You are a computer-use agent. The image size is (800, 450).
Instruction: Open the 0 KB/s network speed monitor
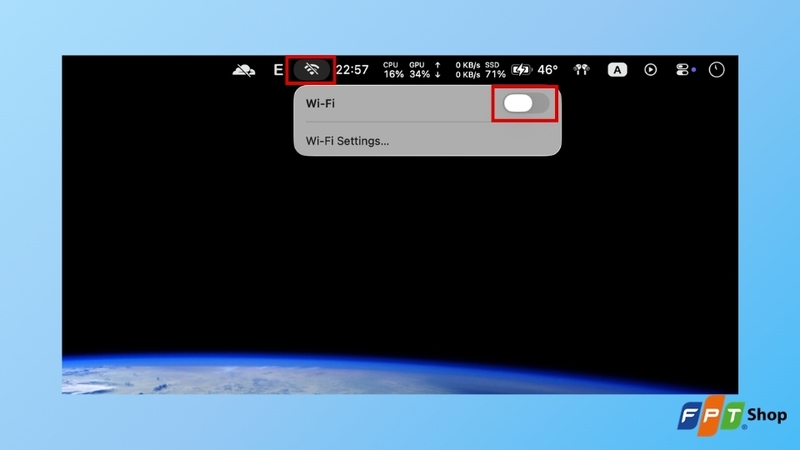pyautogui.click(x=458, y=70)
